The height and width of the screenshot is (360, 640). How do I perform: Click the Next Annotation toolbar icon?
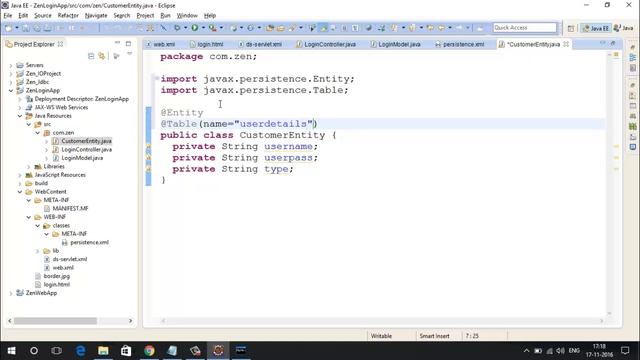pos(394,28)
